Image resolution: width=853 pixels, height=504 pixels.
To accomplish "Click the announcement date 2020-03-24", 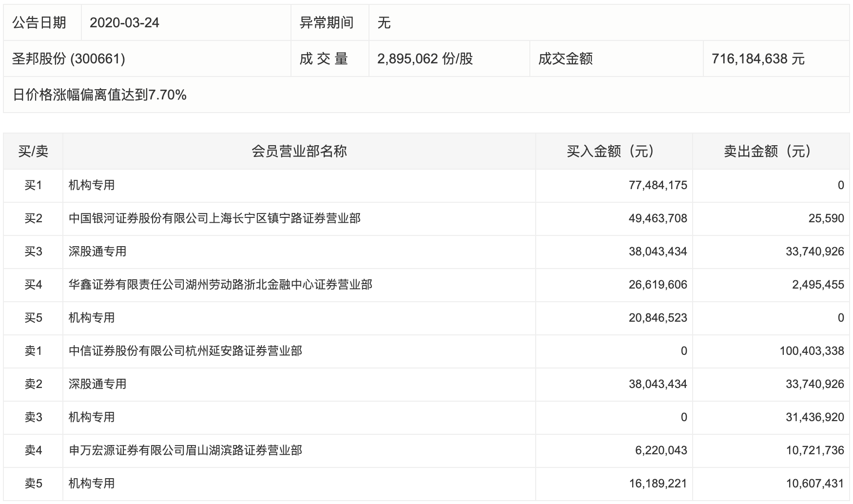I will 125,23.
